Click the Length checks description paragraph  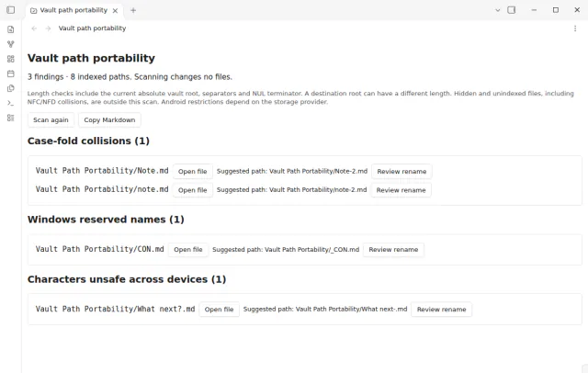(x=300, y=97)
